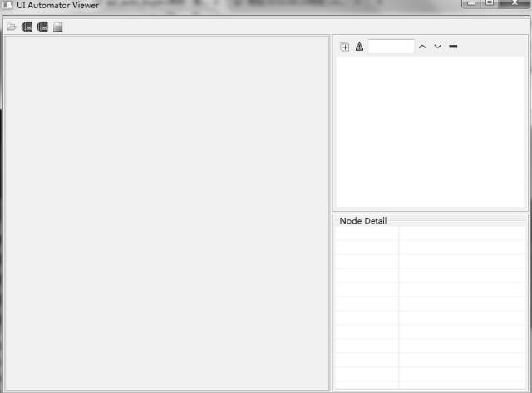Go to the next search result with the down chevron
Viewport: 532px width, 393px height.
click(438, 47)
